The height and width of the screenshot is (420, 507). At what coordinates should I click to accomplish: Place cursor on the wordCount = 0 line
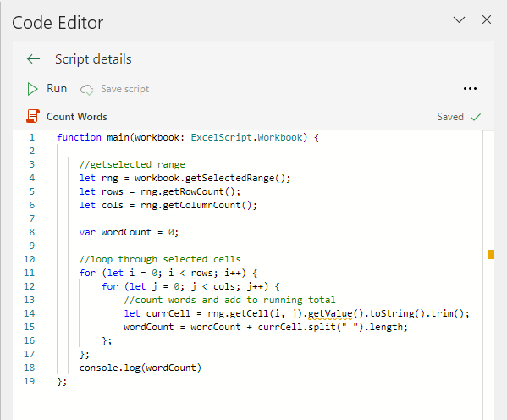coord(129,232)
